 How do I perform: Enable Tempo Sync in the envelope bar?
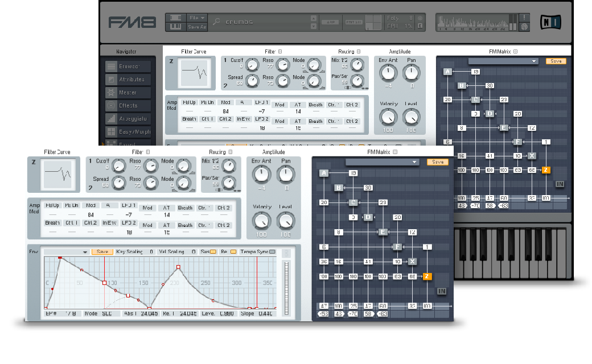tap(272, 251)
